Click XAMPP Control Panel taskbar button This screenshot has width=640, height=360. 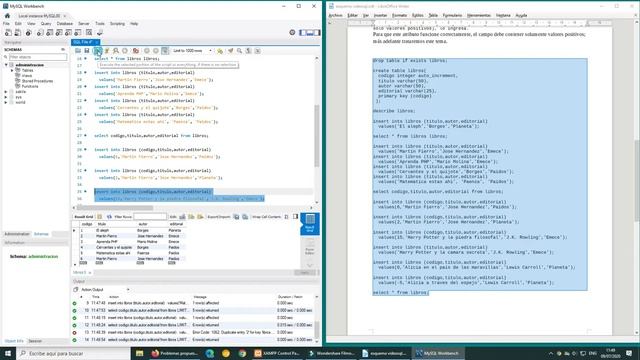(x=277, y=353)
